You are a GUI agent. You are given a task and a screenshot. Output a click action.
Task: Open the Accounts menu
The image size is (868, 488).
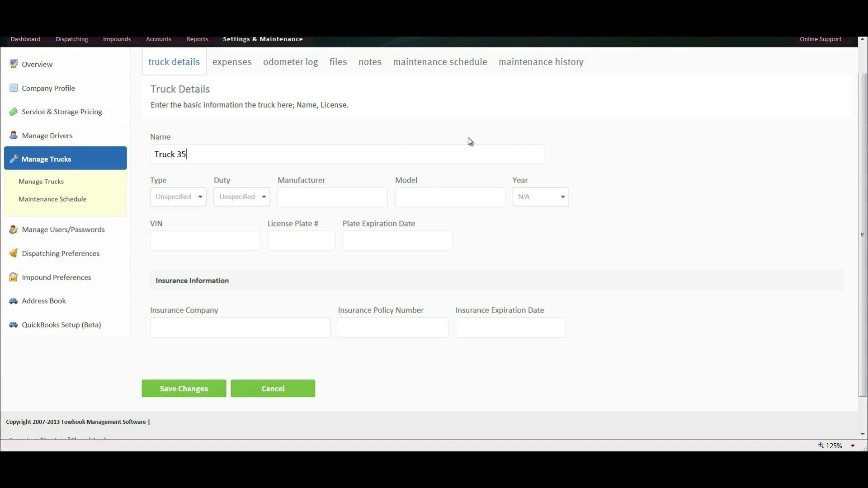tap(159, 39)
